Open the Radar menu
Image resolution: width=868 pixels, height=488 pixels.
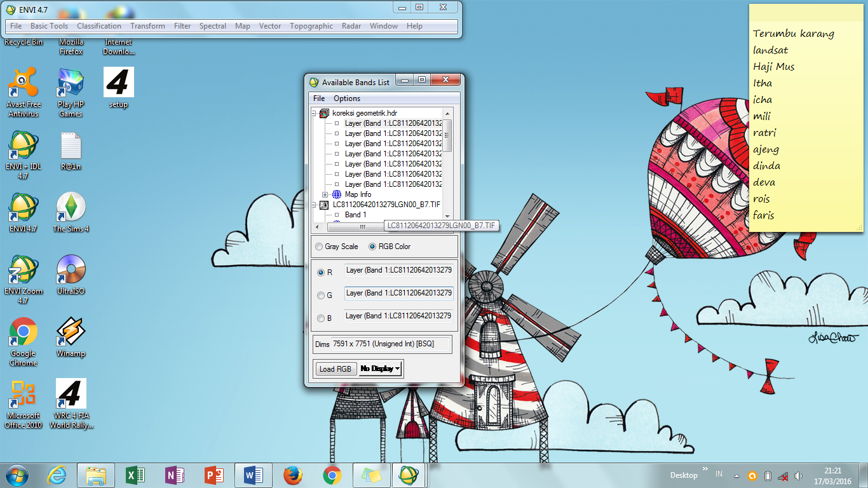(351, 26)
